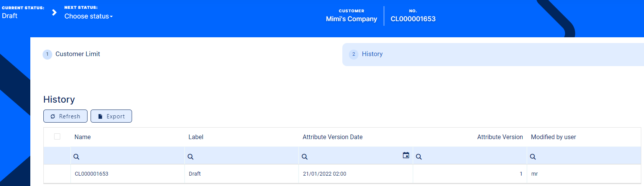644x186 pixels.
Task: Switch to the Customer Limit tab
Action: click(x=78, y=54)
